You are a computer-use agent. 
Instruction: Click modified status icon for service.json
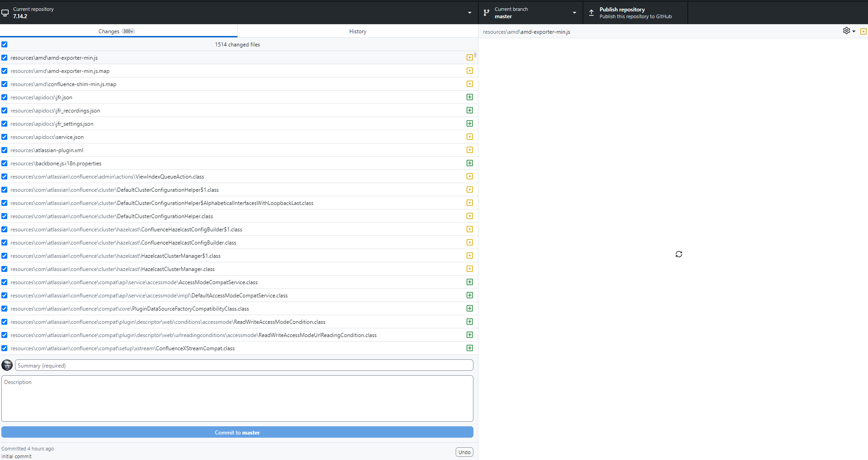click(x=469, y=137)
